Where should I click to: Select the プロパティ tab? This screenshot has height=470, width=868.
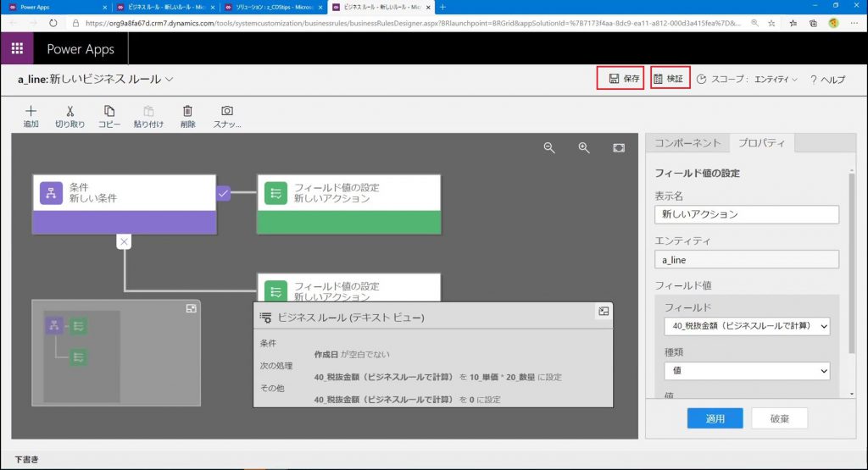(x=760, y=143)
